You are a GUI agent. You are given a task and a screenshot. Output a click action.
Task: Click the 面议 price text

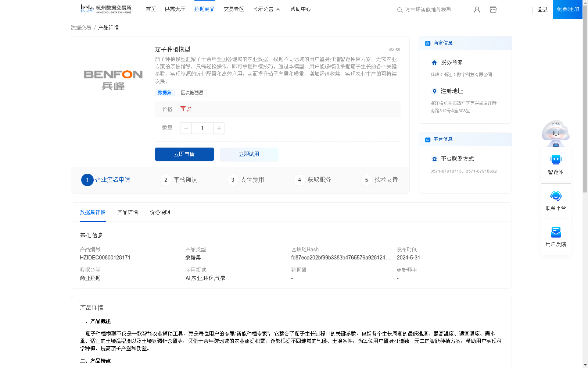click(x=186, y=109)
